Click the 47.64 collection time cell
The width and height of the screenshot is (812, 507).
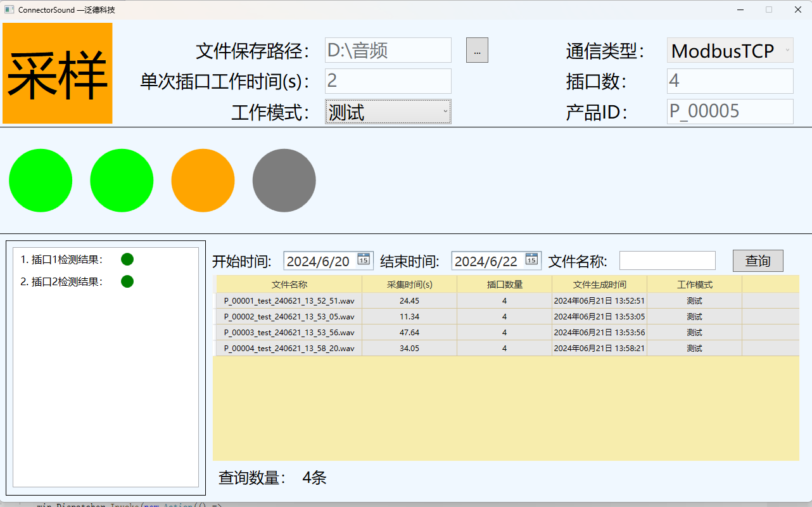(410, 333)
